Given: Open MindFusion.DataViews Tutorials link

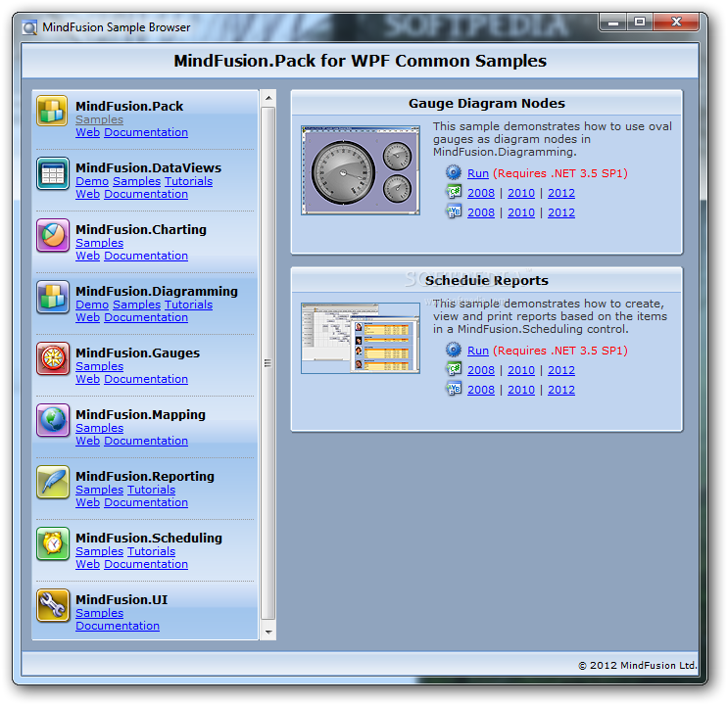Looking at the screenshot, I should pos(188,181).
